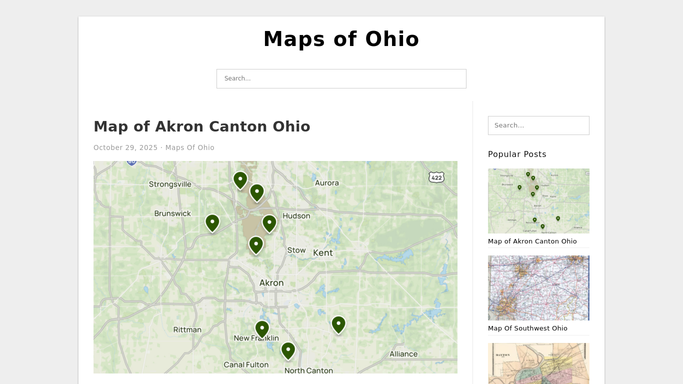Click the Southwest Ohio road map thumbnail
This screenshot has width=683, height=384.
[538, 288]
